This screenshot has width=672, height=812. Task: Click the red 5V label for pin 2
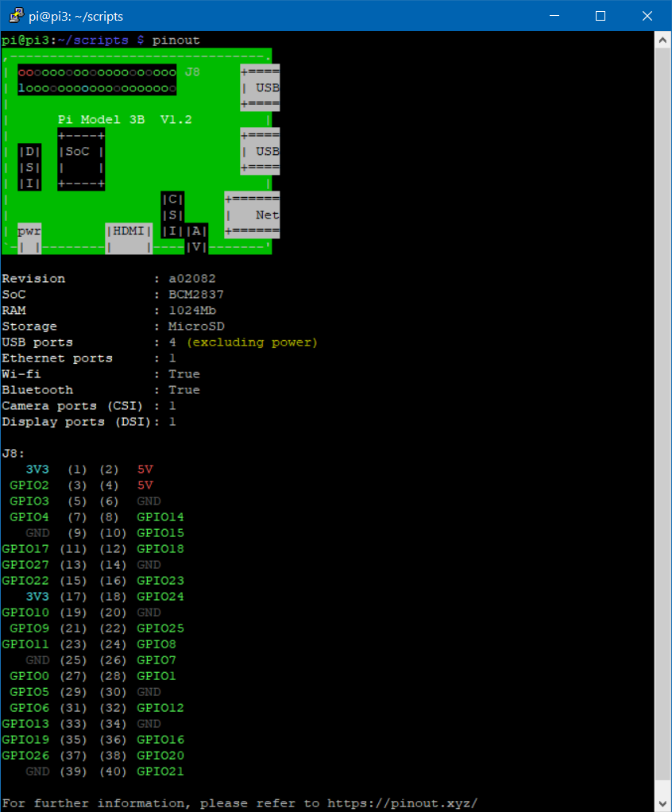click(x=145, y=470)
